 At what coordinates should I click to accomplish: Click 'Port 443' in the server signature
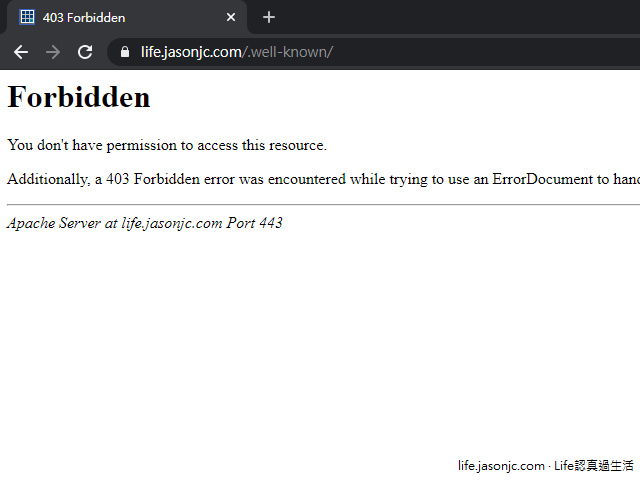(254, 223)
